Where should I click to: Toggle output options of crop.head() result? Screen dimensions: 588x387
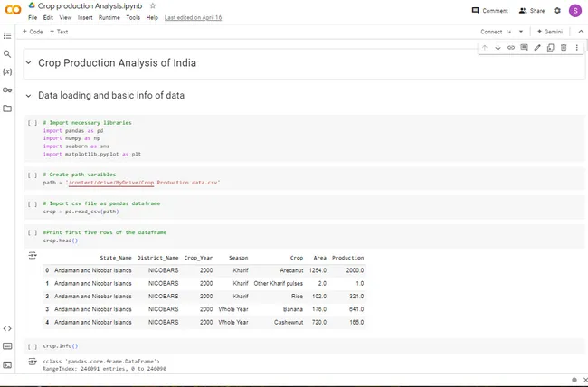click(x=33, y=255)
